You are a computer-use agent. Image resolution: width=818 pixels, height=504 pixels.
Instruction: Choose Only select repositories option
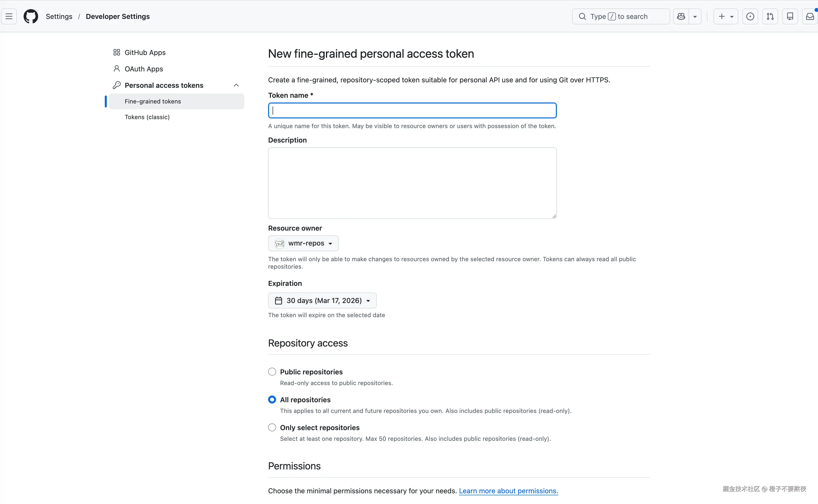(x=272, y=427)
